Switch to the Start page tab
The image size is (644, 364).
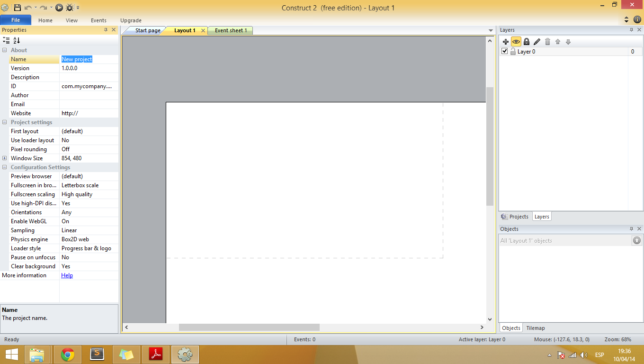tap(148, 30)
